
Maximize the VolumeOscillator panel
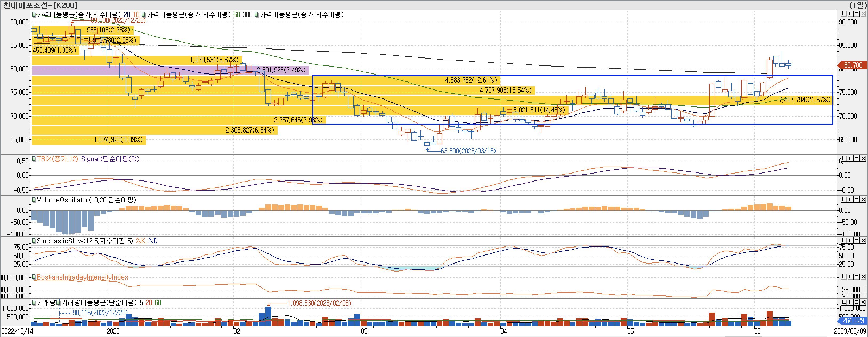[x=857, y=199]
